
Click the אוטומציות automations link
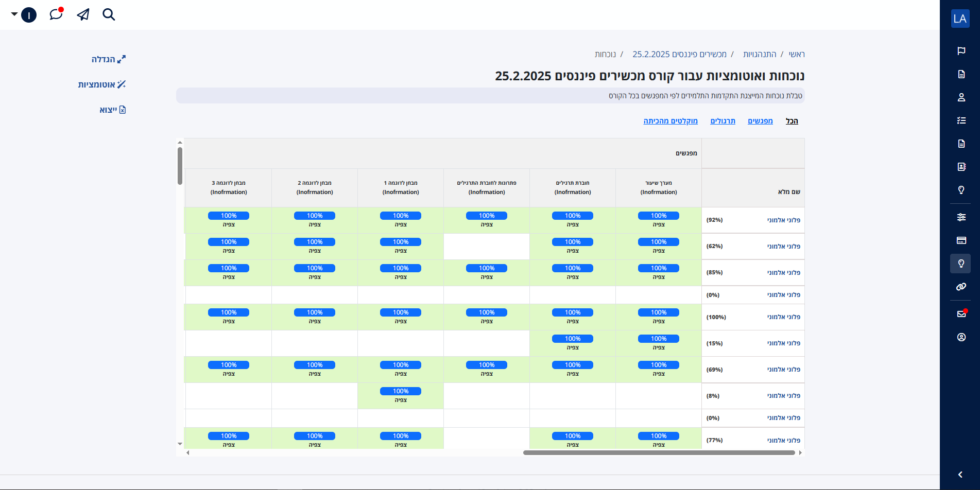coord(102,84)
